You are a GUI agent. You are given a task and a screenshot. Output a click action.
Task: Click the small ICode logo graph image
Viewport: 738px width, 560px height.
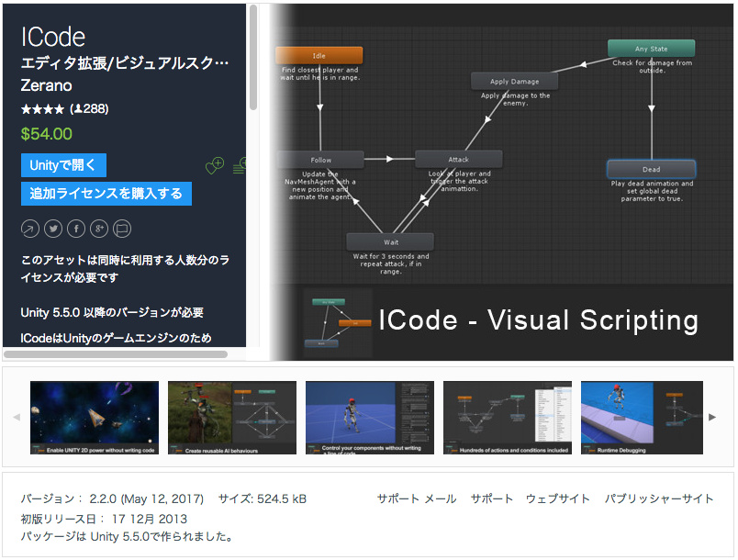point(338,322)
